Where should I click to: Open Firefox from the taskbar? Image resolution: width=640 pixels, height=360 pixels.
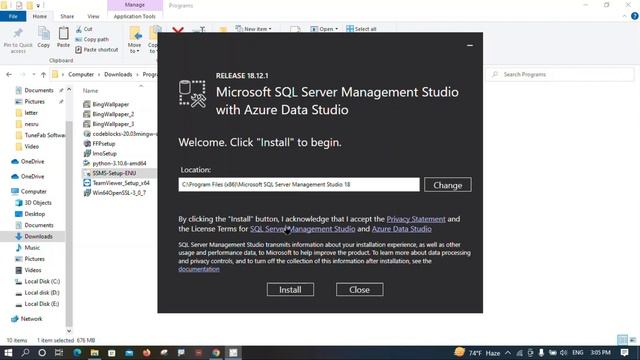coord(147,353)
